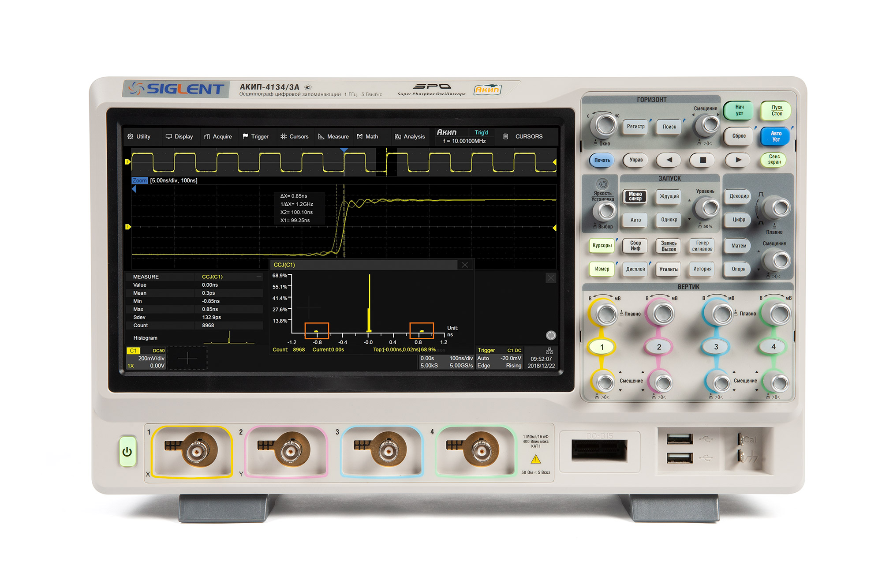
Task: Push the channel 1 vertical scale knob
Action: click(x=604, y=314)
